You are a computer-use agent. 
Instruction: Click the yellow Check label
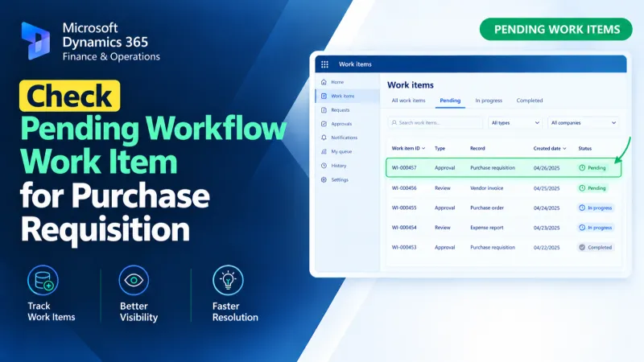point(70,96)
